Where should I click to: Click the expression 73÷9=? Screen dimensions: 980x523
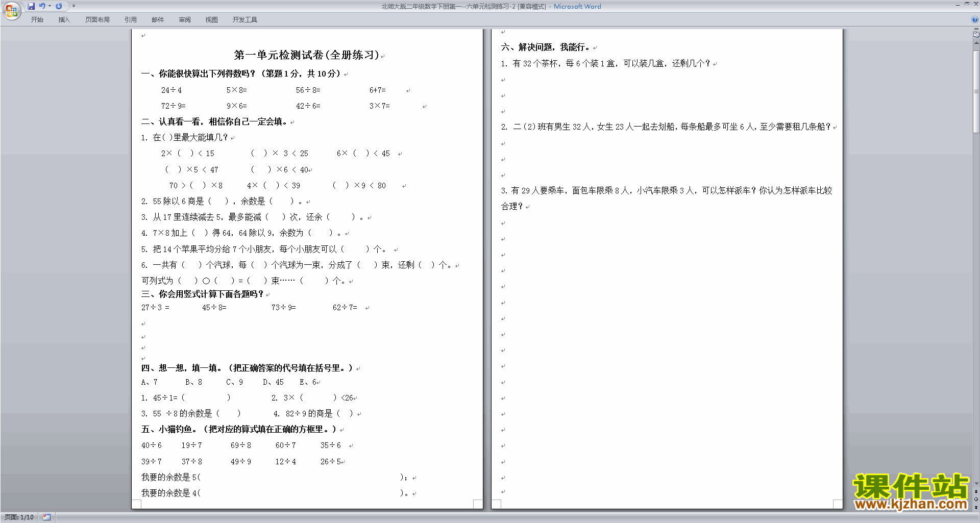click(283, 308)
